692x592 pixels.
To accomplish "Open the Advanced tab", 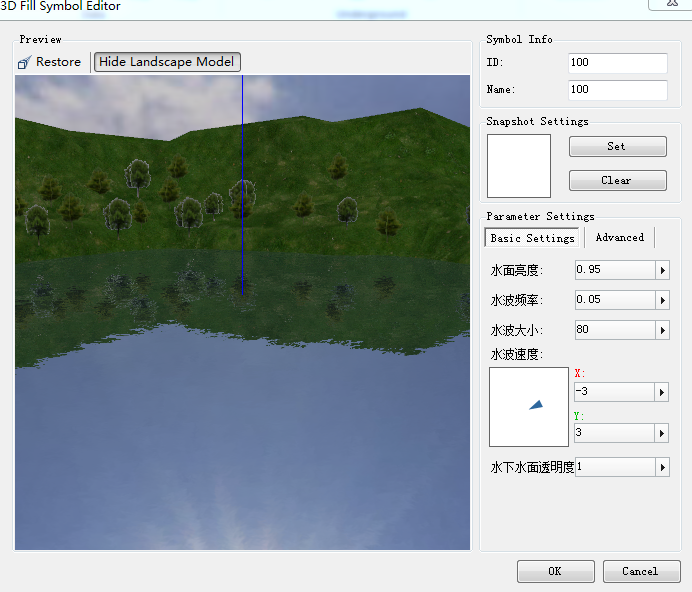I will [619, 238].
